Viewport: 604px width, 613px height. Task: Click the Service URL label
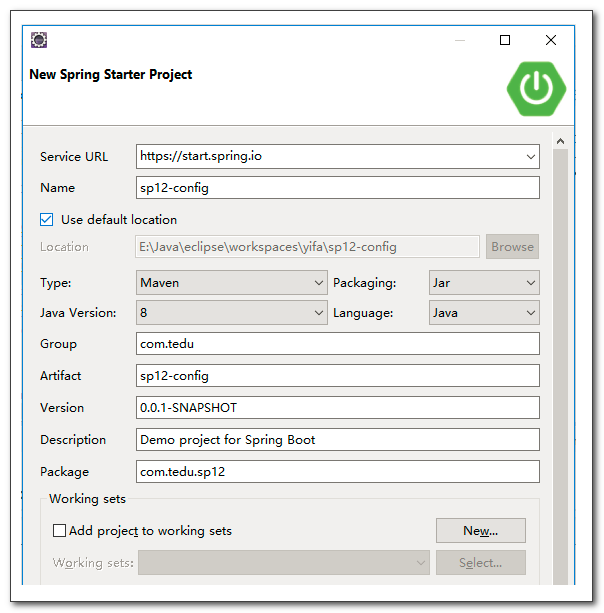click(x=74, y=157)
